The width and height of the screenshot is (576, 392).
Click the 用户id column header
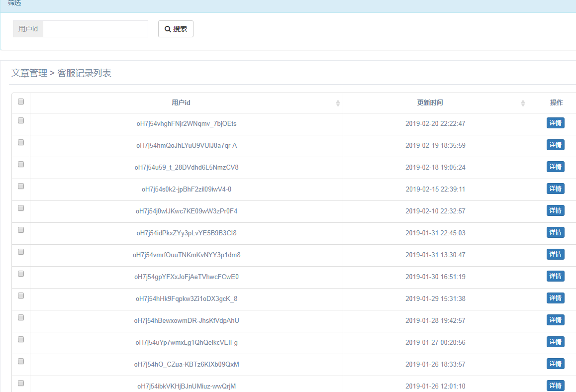(181, 103)
